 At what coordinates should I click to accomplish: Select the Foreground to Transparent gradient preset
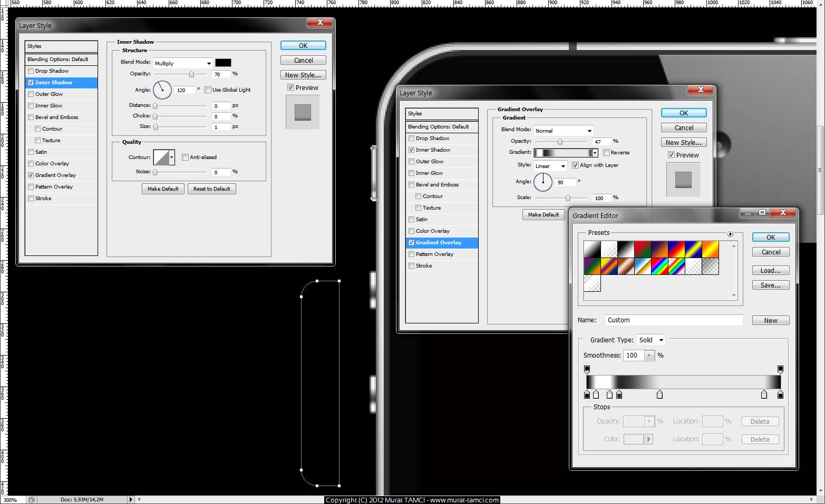[609, 249]
